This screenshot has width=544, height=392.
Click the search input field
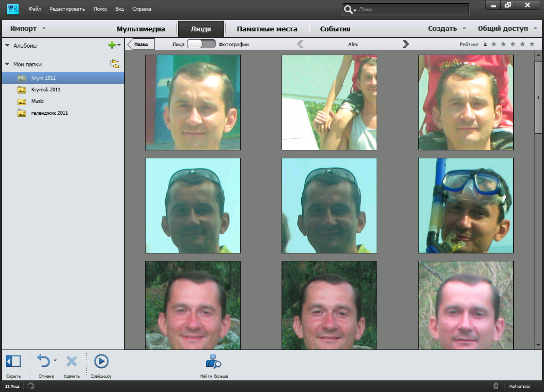pos(412,10)
